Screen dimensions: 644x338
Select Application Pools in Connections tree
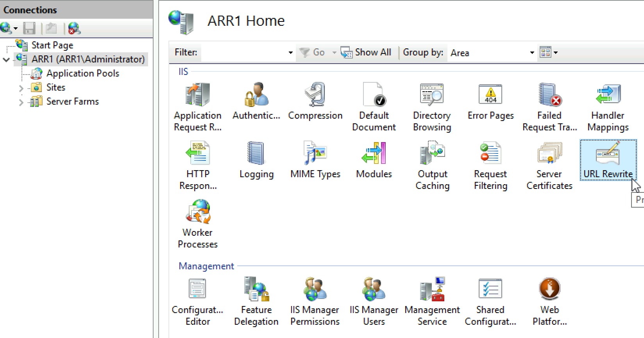pyautogui.click(x=82, y=73)
